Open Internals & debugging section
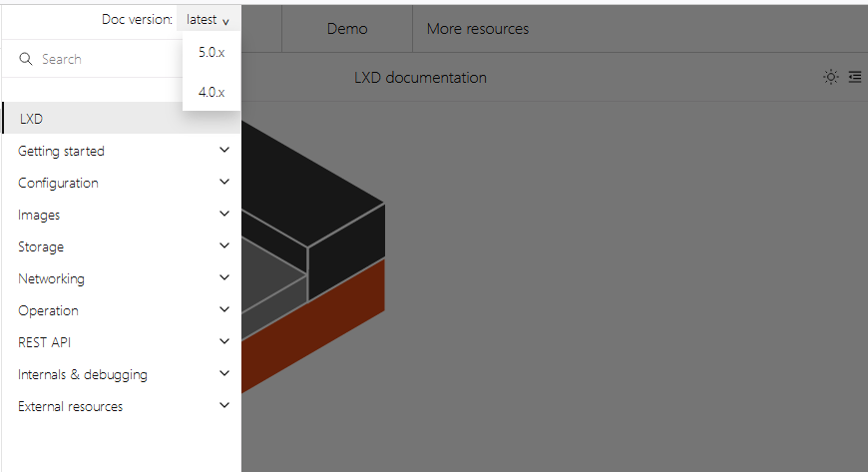This screenshot has width=868, height=472. (83, 374)
